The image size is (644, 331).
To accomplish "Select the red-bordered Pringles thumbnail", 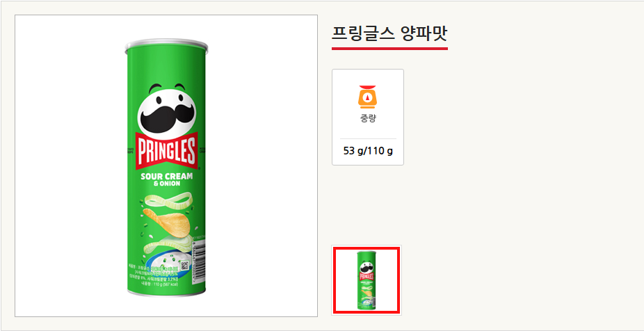I will [x=367, y=280].
